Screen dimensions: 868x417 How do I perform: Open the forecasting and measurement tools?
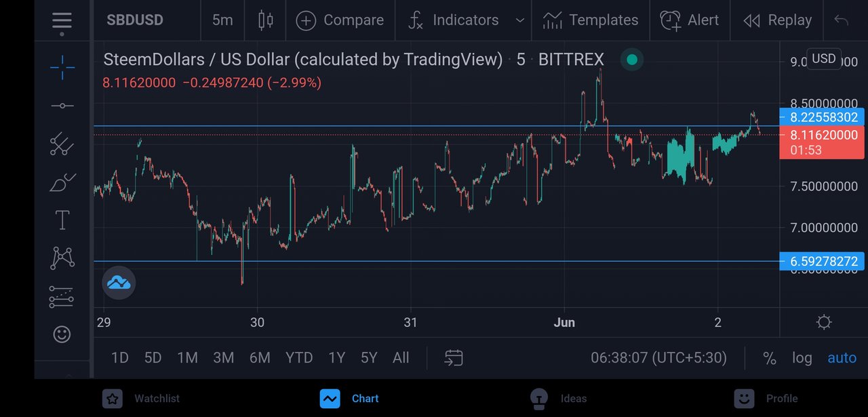click(62, 296)
